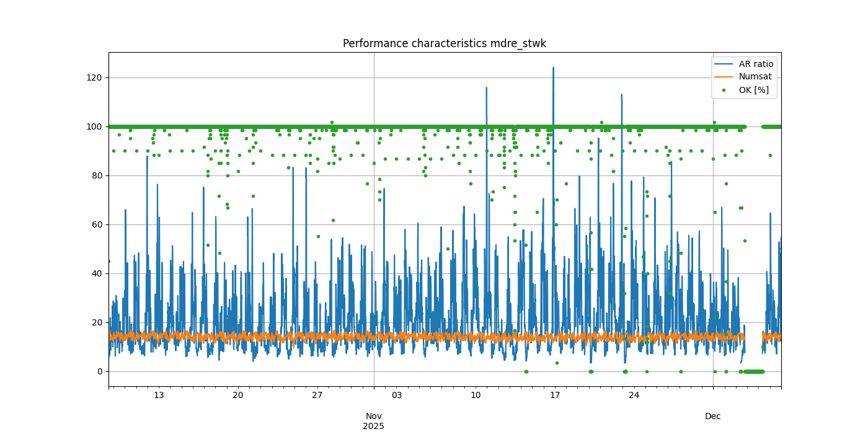Click the x-axis tick label "24"
This screenshot has width=868, height=434.
634,396
